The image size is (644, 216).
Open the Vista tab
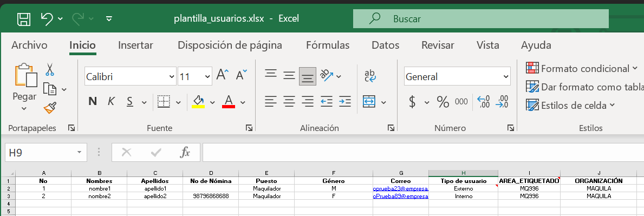[x=487, y=45]
